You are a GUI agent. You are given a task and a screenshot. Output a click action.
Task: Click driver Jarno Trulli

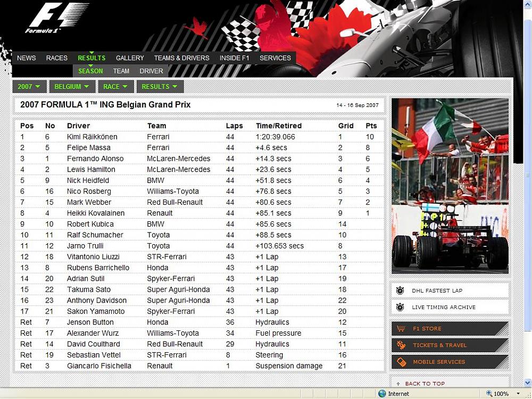(x=85, y=246)
